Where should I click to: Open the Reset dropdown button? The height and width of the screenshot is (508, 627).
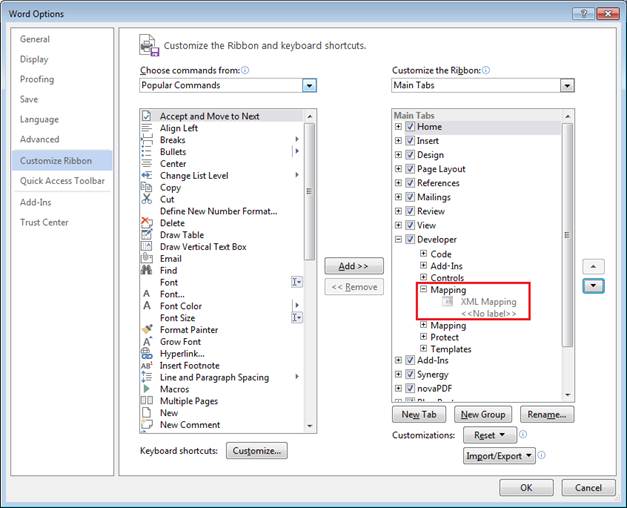tap(490, 435)
